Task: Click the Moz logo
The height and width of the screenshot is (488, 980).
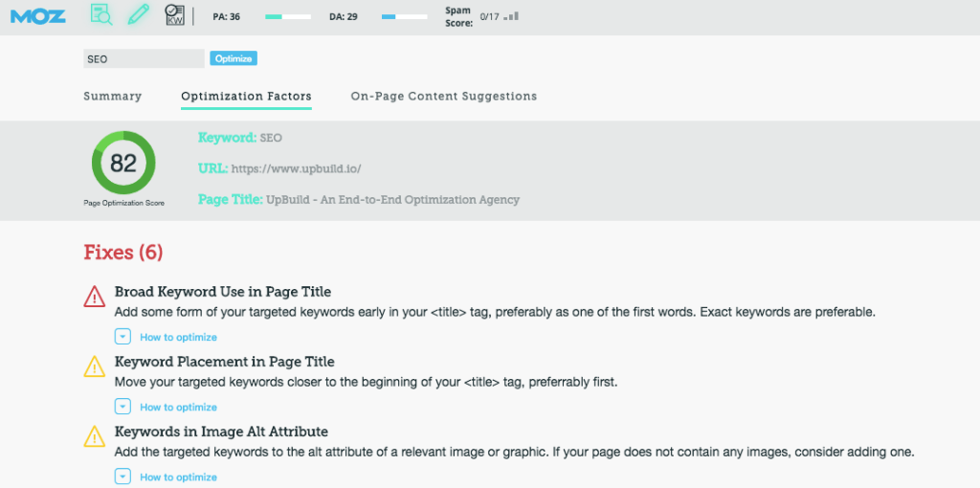Action: (x=37, y=15)
